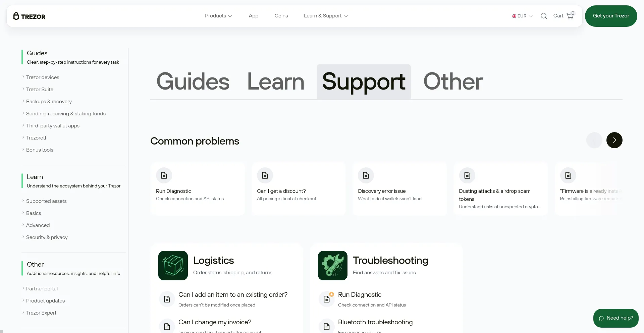644x333 pixels.
Task: Open the Troubleshooting section heading
Action: tap(390, 261)
